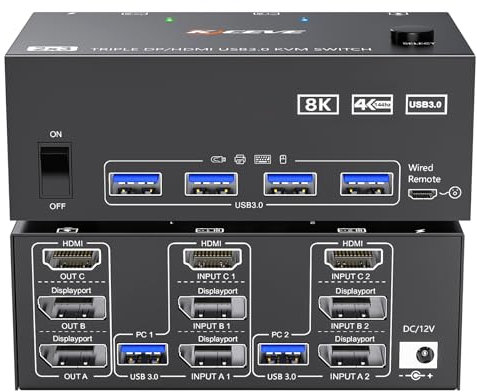This screenshot has width=477, height=392.
Task: Click the "PC 1" label
Action: (144, 335)
